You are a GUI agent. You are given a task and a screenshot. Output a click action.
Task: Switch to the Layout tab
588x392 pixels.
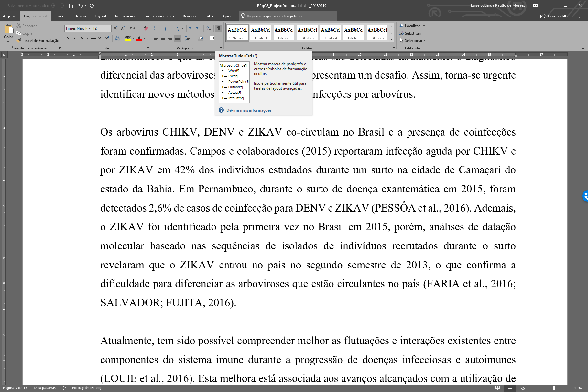click(101, 16)
